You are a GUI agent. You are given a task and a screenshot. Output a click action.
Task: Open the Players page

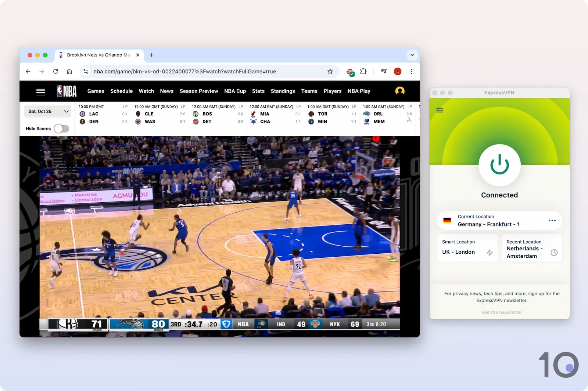333,91
